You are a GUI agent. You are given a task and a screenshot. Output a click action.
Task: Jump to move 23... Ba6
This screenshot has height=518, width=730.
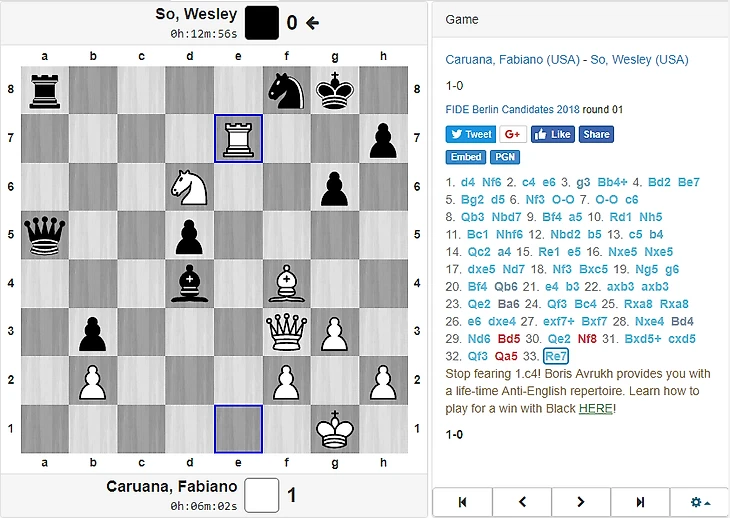[508, 304]
